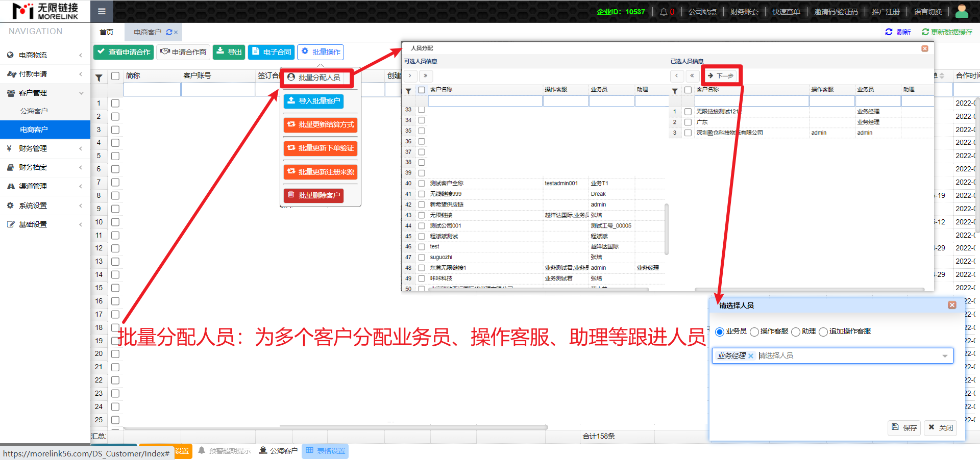Reload the 电商客户 tab via its refresh icon

(x=169, y=32)
